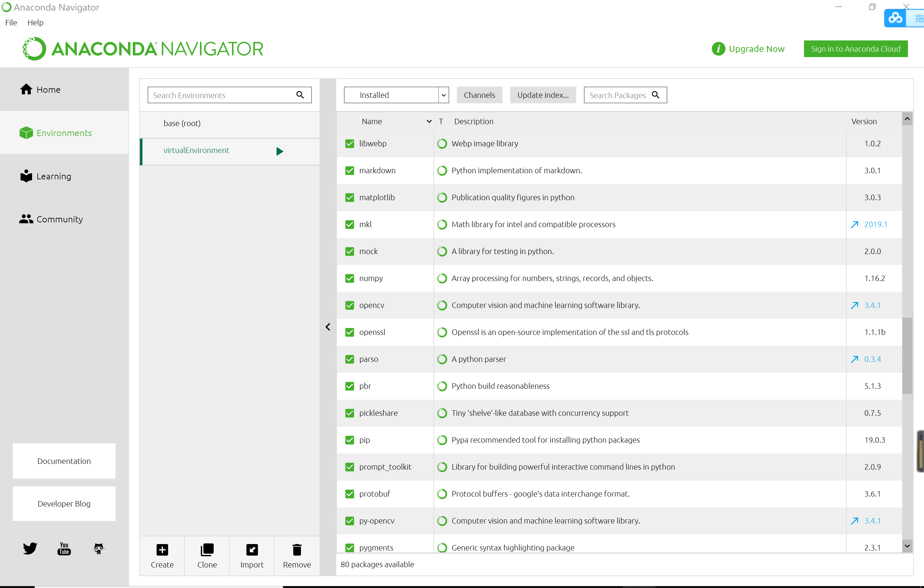Click the Update index button
The image size is (924, 588).
point(543,95)
